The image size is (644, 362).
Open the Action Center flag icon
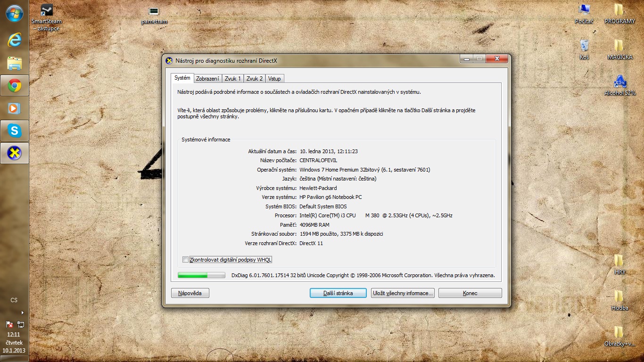9,324
